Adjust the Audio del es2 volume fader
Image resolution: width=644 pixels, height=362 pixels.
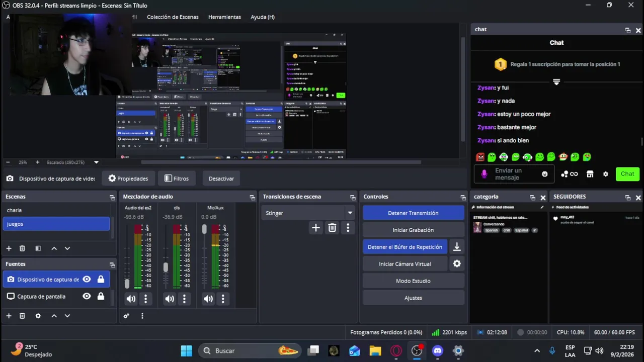[127, 284]
